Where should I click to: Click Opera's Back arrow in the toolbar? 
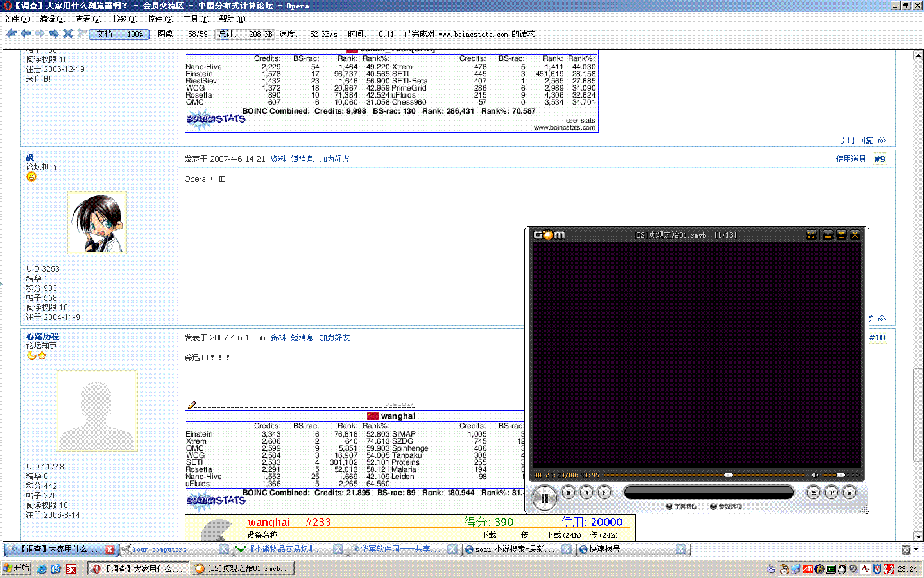(26, 33)
